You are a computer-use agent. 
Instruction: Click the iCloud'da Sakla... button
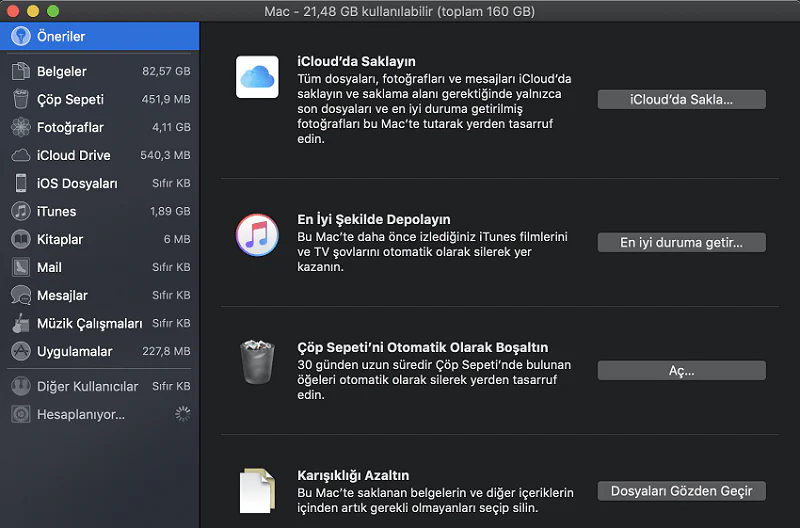pyautogui.click(x=681, y=100)
